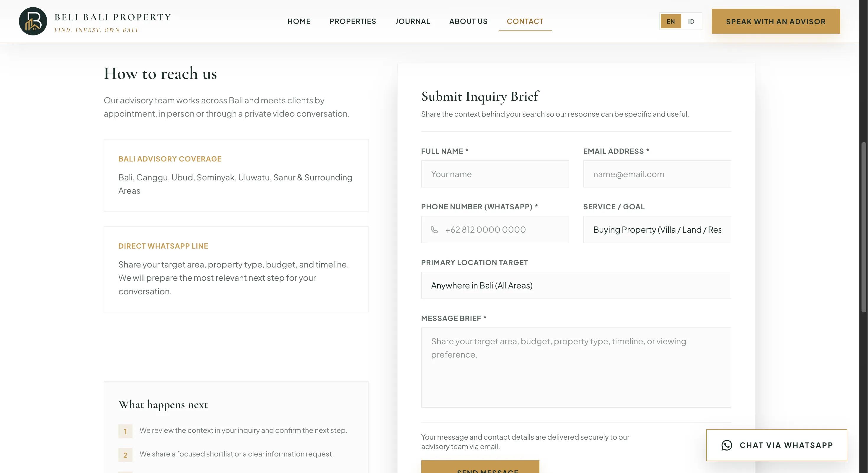Viewport: 868px width, 473px height.
Task: Switch language to EN
Action: (x=670, y=21)
